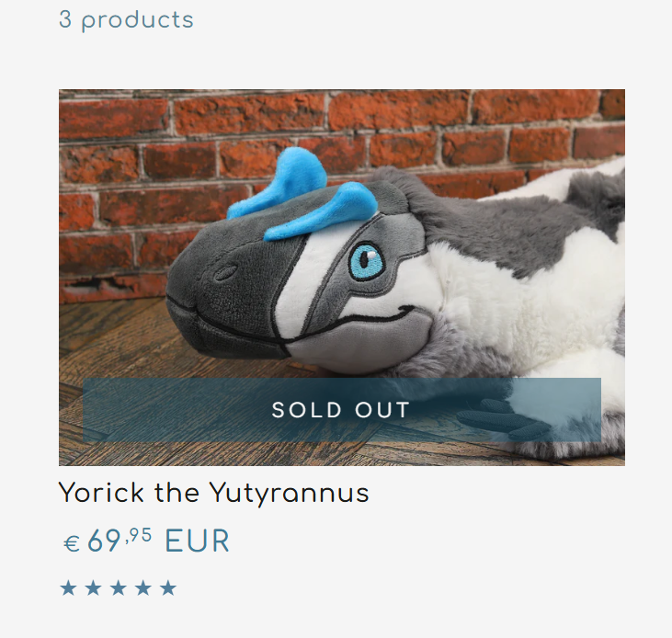Screen dimensions: 672x638
Task: Click the blue crest on plush head
Action: tap(302, 195)
